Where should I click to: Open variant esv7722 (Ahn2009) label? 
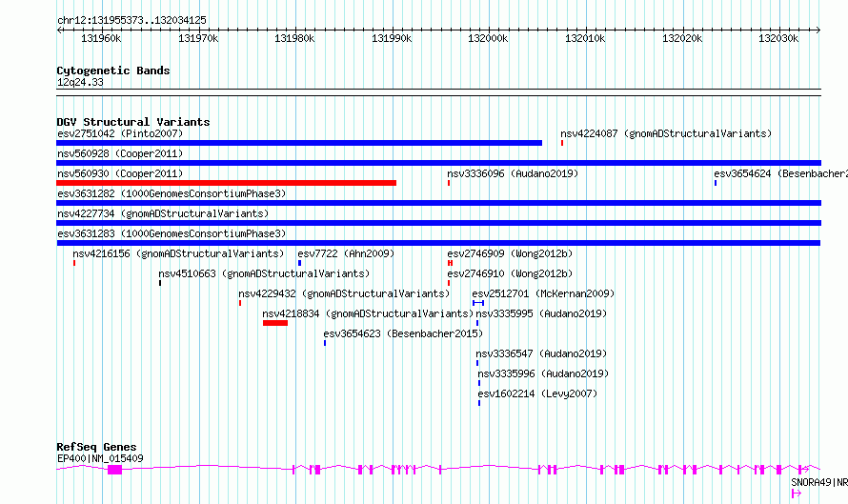pos(346,253)
